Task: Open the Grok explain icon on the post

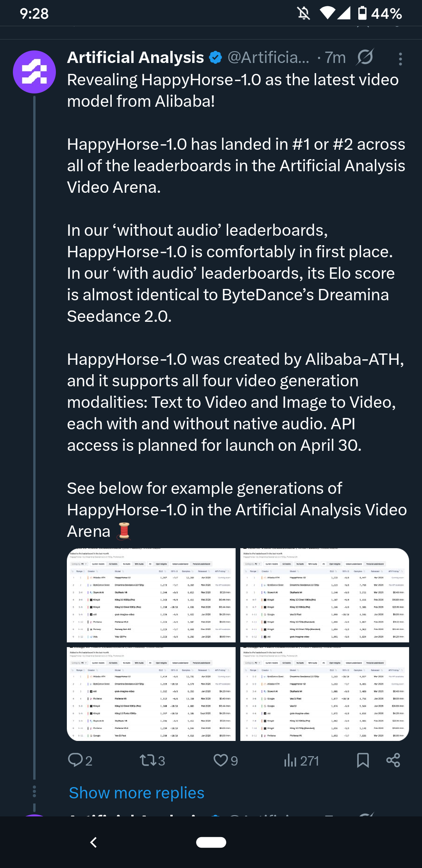Action: tap(365, 57)
